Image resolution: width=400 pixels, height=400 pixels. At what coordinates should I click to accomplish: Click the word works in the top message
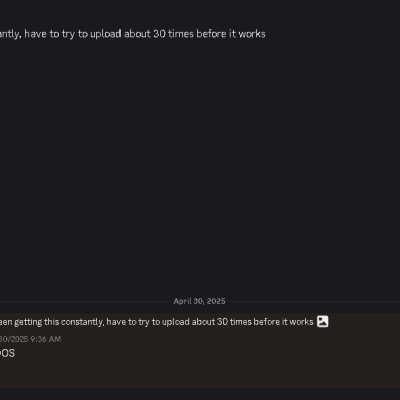click(252, 34)
